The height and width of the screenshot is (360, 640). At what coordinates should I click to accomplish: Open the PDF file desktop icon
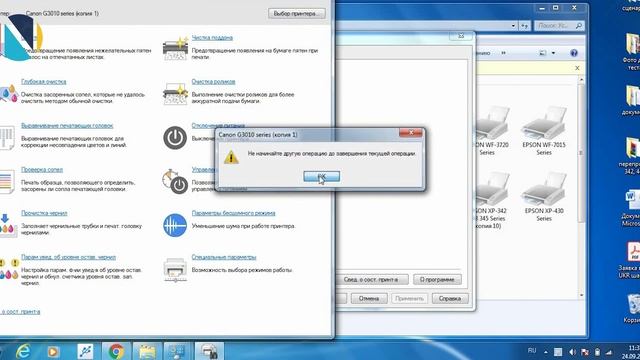[x=631, y=260]
